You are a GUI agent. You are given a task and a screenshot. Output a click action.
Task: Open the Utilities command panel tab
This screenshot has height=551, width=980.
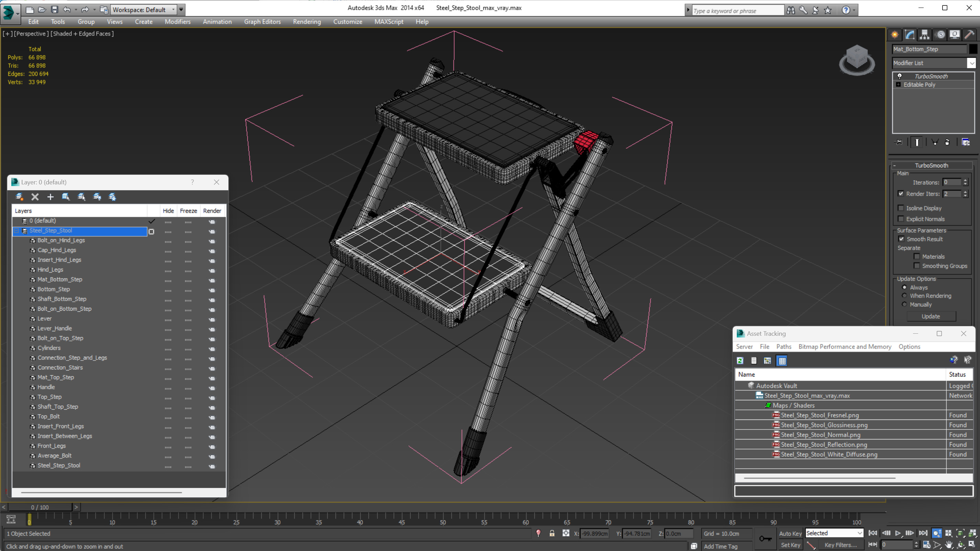click(969, 35)
